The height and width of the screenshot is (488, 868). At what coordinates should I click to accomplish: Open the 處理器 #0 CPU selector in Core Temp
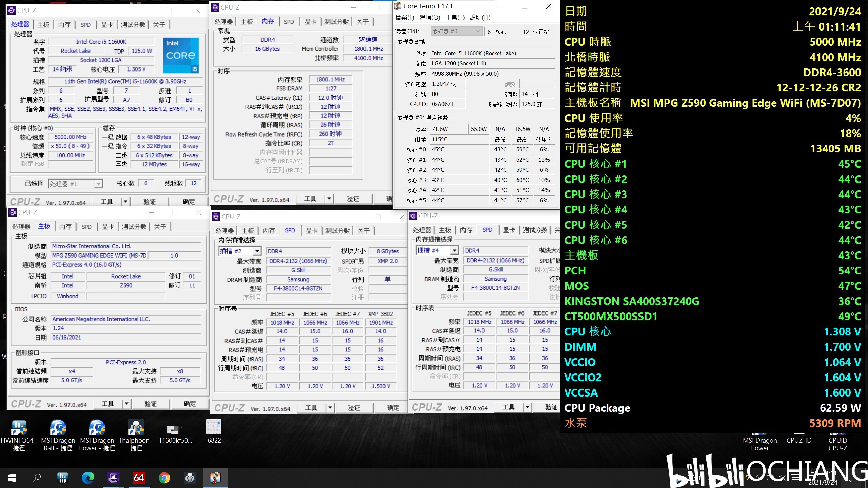pyautogui.click(x=456, y=32)
